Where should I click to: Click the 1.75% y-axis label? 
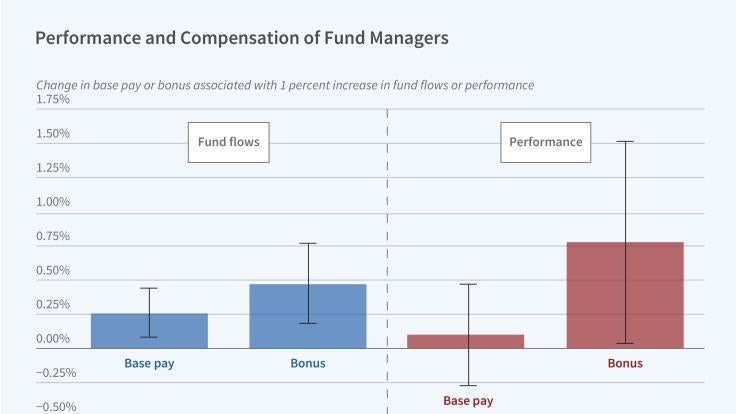click(52, 100)
